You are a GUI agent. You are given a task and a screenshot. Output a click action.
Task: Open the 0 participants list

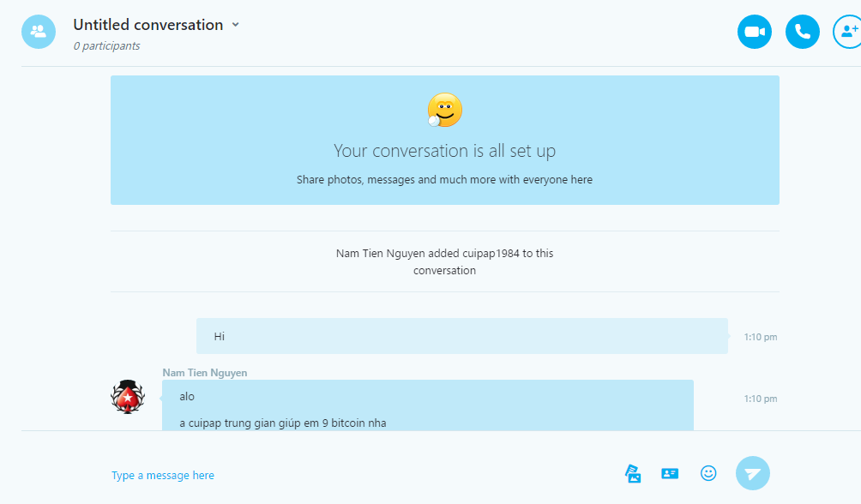106,46
